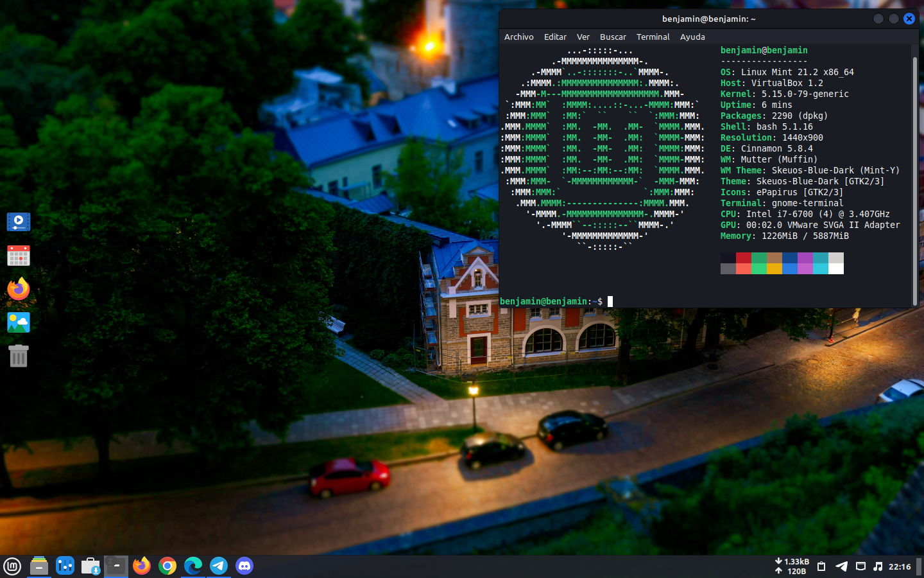924x578 pixels.
Task: Open the calendar icon on the desktop
Action: 19,256
